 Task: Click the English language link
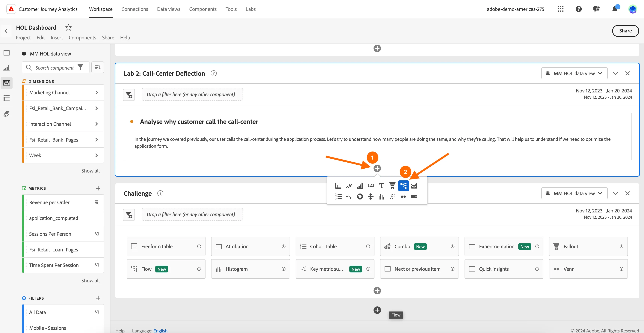click(160, 331)
